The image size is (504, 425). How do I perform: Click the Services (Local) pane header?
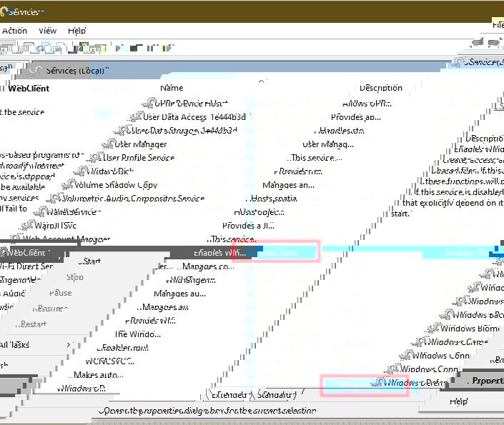coord(77,71)
